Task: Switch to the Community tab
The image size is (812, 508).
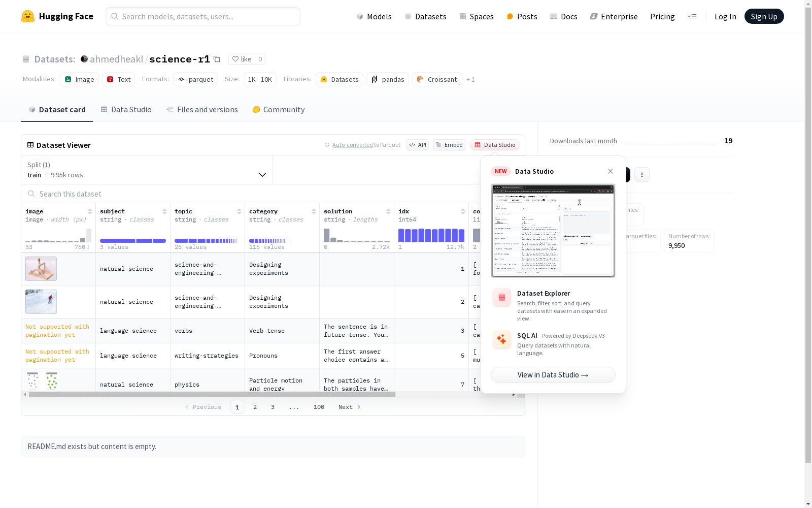Action: click(x=279, y=110)
